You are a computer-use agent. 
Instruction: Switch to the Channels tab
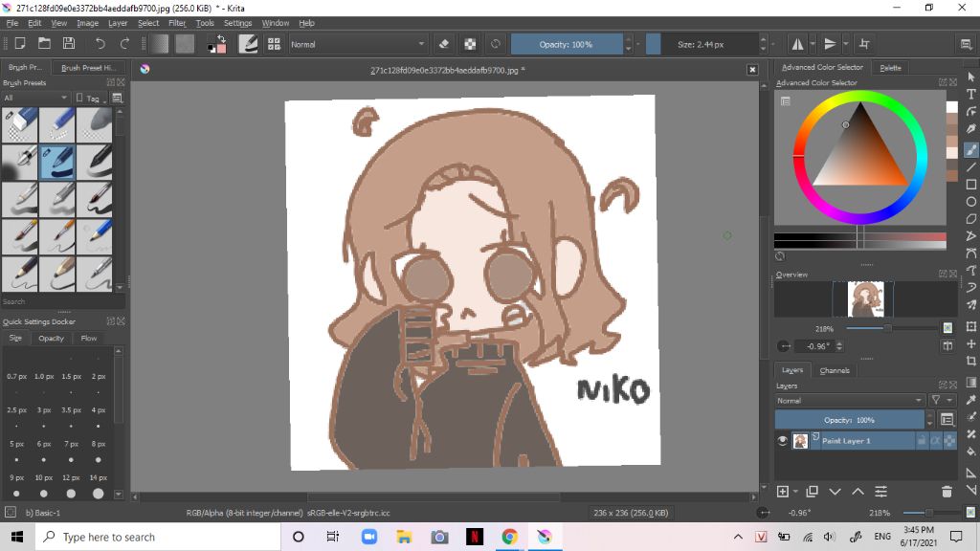(835, 370)
